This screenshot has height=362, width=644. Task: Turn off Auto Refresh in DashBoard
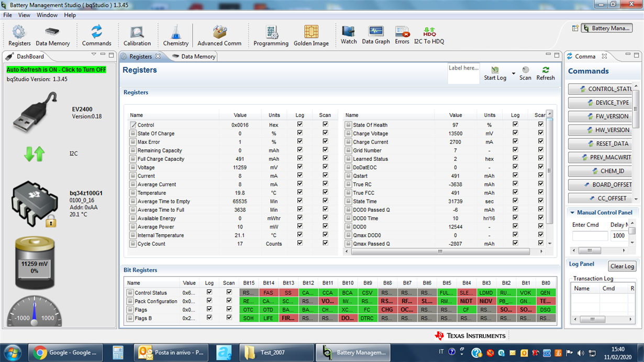coord(56,70)
